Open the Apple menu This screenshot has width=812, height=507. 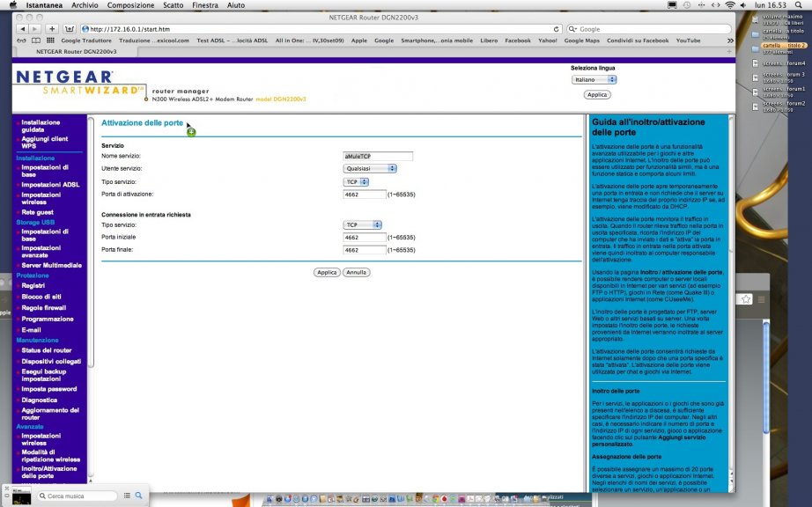click(x=12, y=5)
